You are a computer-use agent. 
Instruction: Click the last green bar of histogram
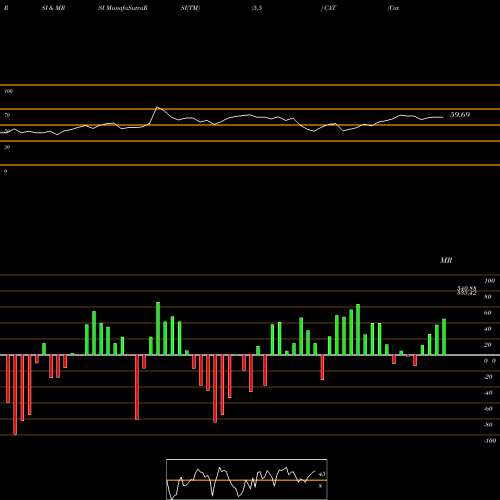(x=444, y=337)
